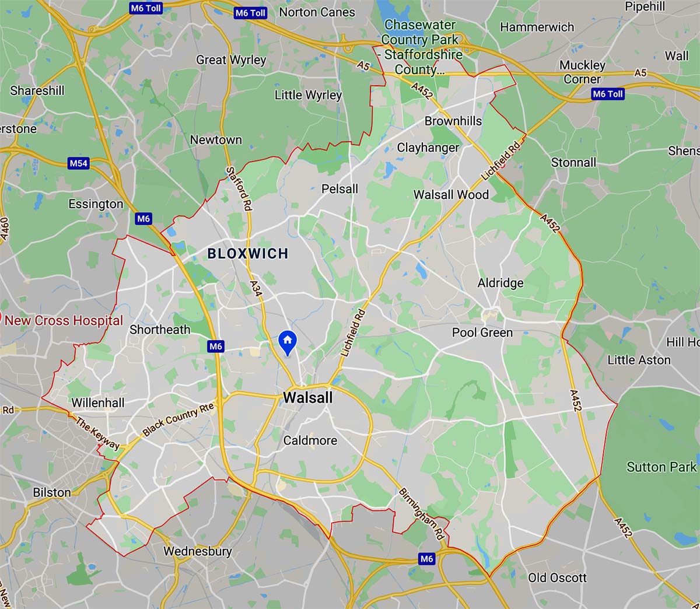Click the BLOXWICH district label

[248, 253]
